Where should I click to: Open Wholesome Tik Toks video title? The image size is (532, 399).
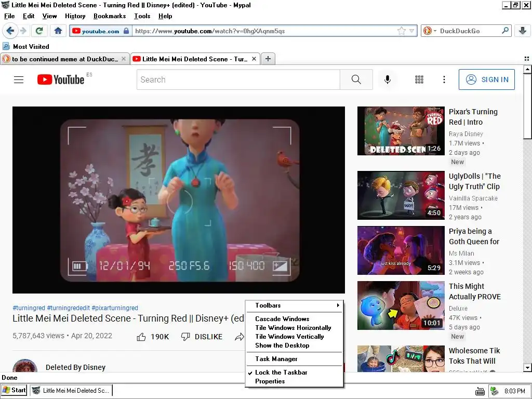(x=474, y=356)
